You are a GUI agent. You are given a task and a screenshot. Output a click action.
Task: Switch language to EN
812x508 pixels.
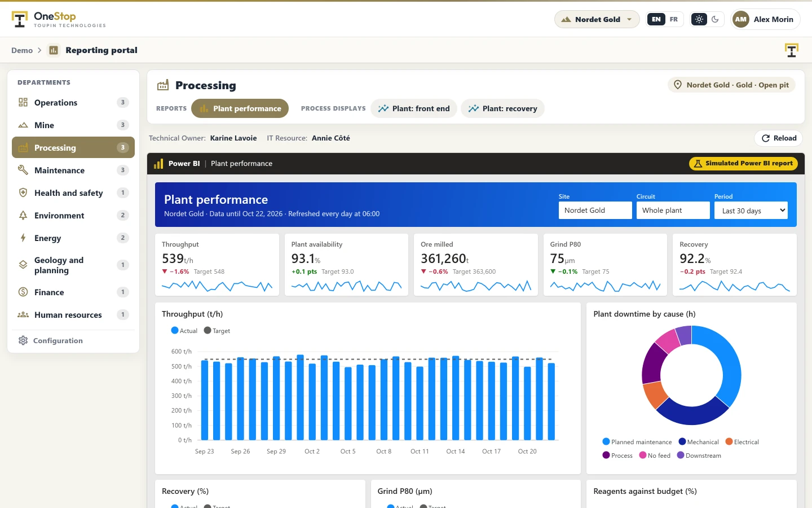coord(656,19)
